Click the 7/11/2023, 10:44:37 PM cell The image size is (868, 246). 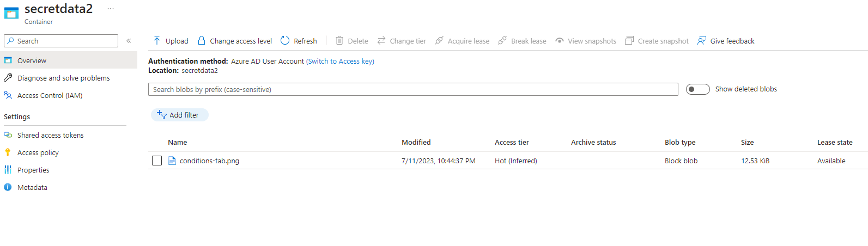click(439, 161)
